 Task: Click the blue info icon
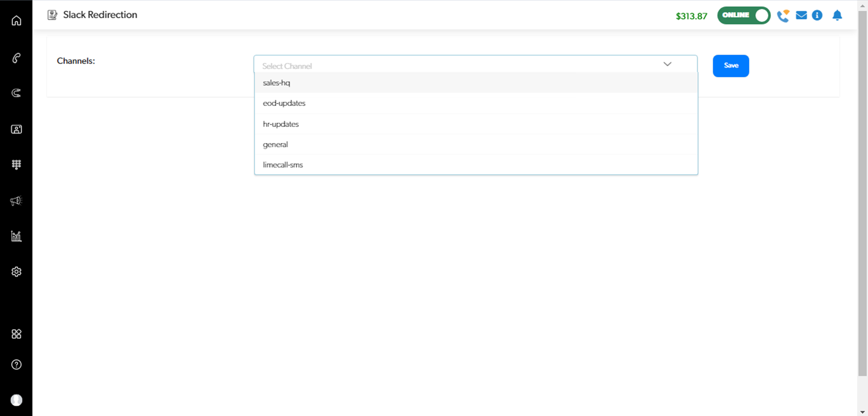click(817, 16)
